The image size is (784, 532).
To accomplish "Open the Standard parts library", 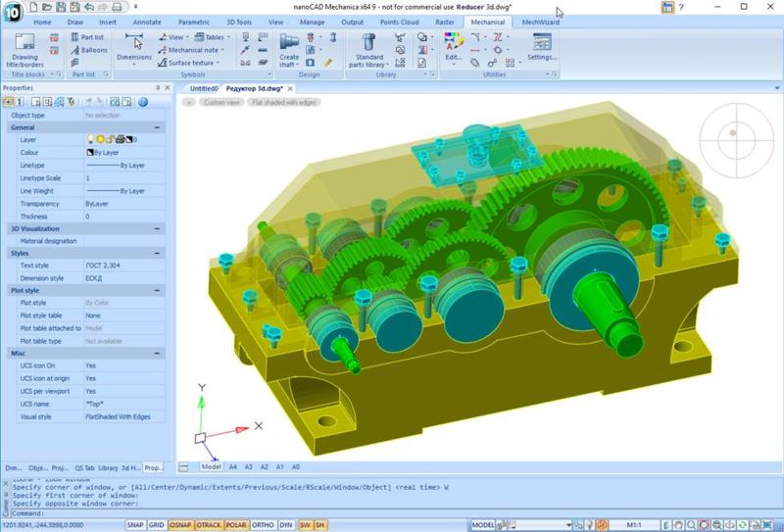I will (x=369, y=45).
